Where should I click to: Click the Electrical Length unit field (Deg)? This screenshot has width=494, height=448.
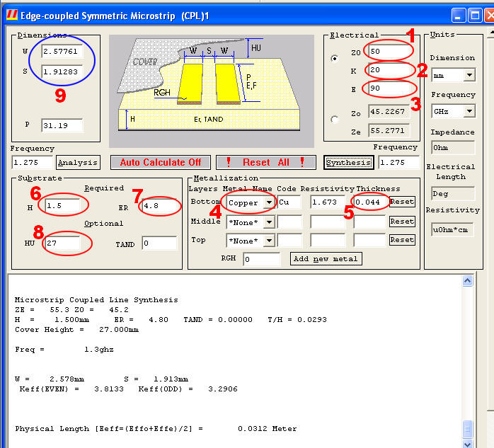click(x=453, y=193)
